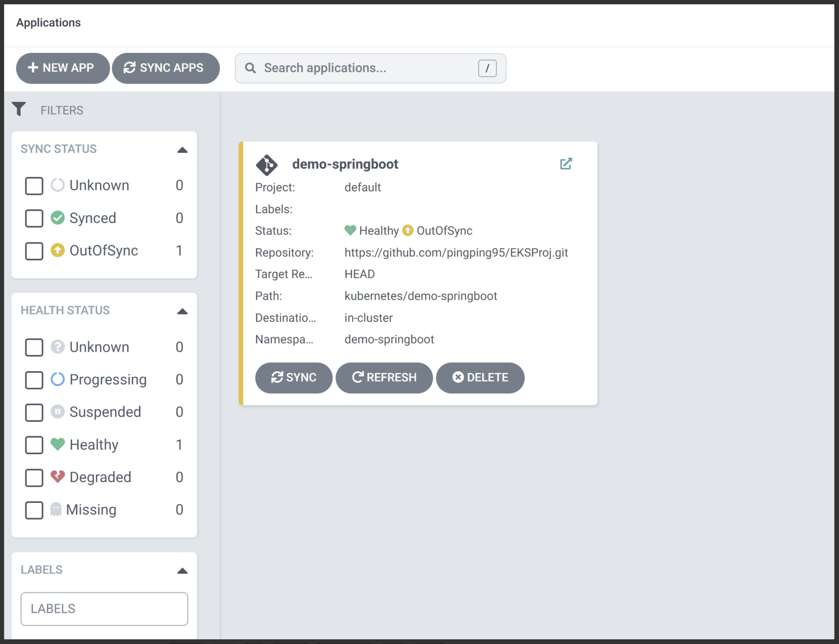Click the Degraded broken heart icon

click(x=58, y=477)
